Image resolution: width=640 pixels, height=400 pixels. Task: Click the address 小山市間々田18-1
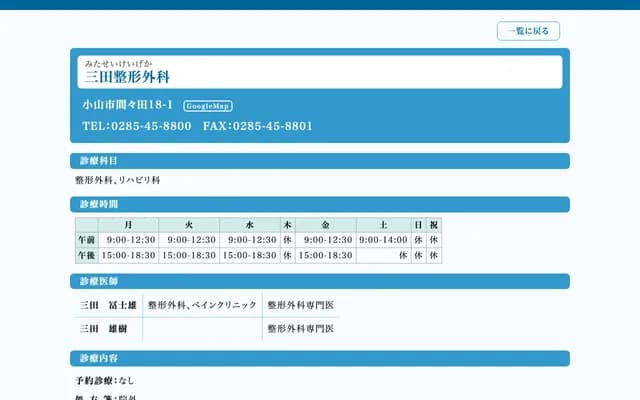(128, 105)
